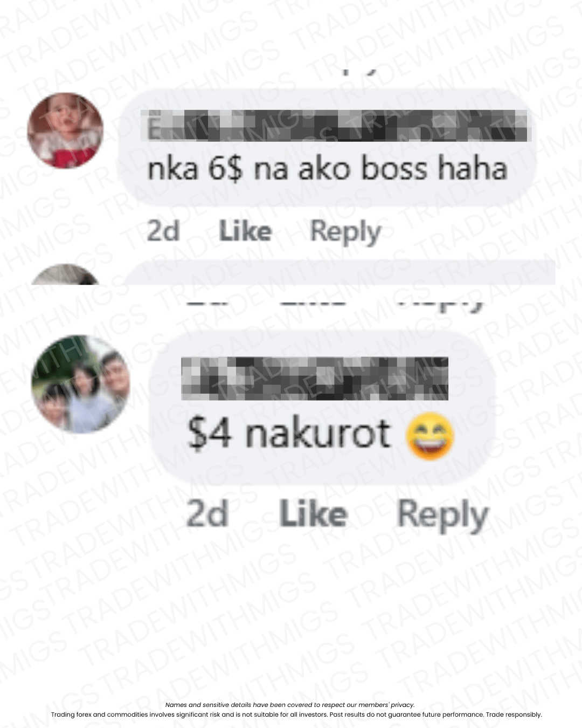582x728 pixels.
Task: Select the "$4 nakurot" comment text
Action: [288, 434]
